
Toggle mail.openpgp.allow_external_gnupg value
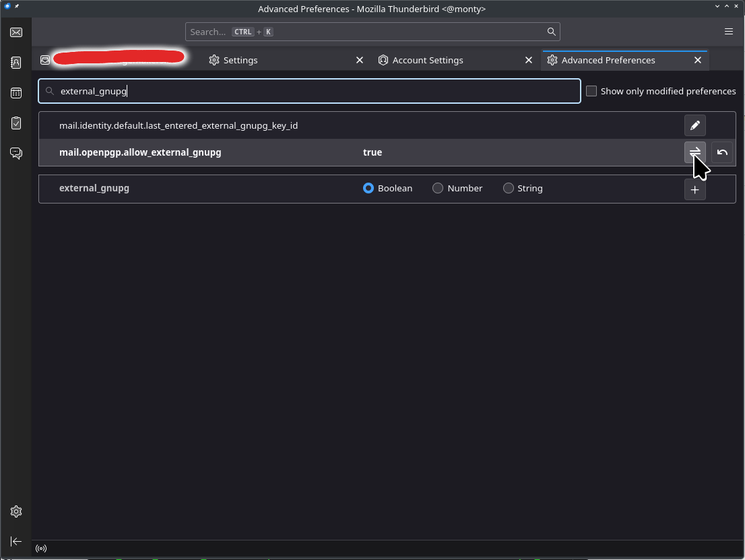[x=694, y=152]
